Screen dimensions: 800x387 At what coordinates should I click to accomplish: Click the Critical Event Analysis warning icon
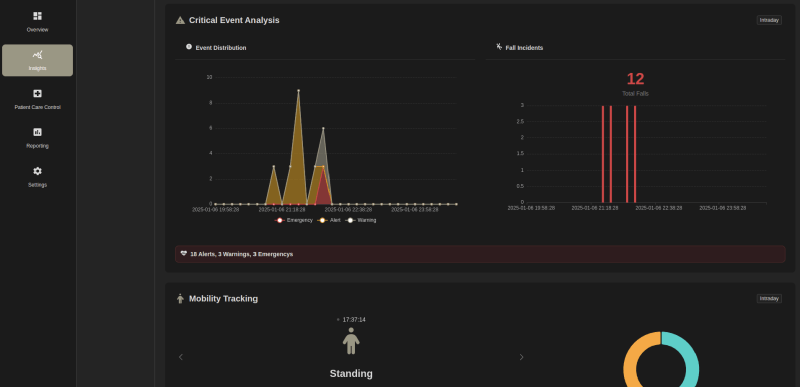pos(180,20)
